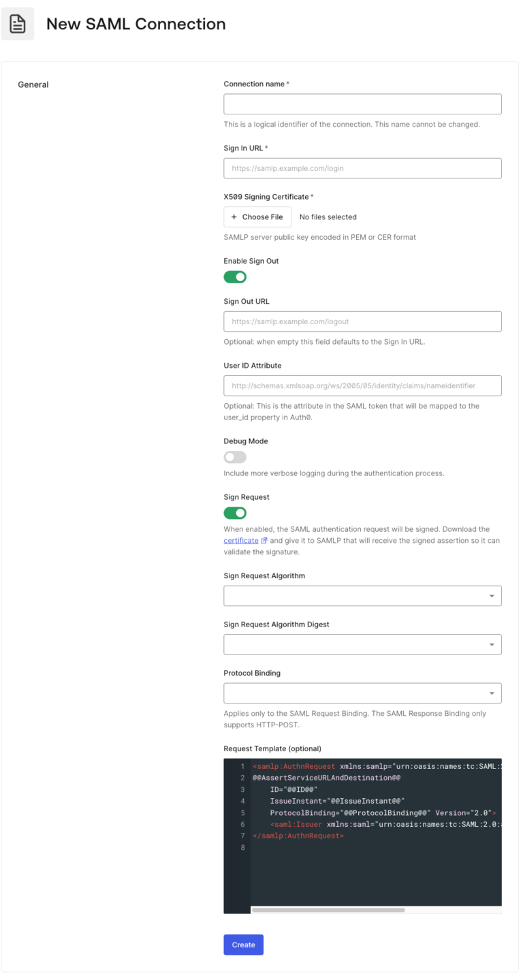This screenshot has width=523, height=980.
Task: Turn off the Sign Request toggle
Action: (x=235, y=512)
